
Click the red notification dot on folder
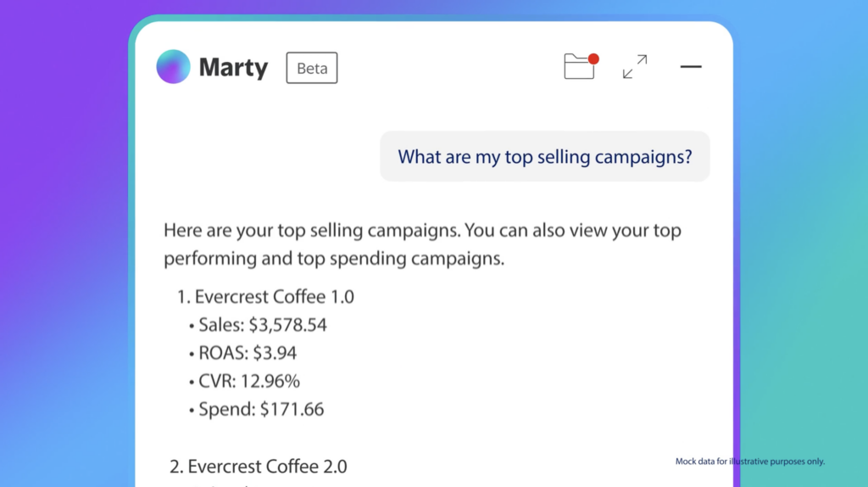point(593,59)
